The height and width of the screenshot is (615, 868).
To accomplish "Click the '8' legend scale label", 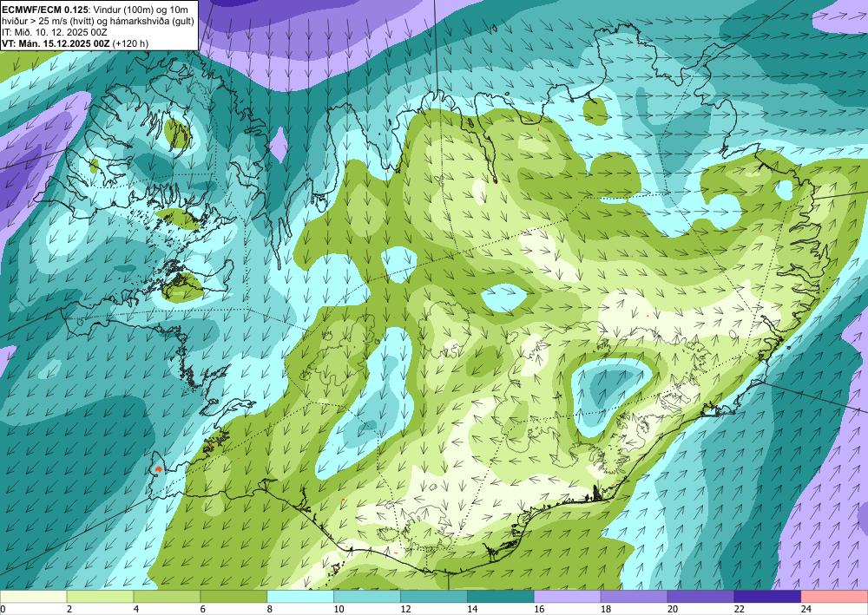I will click(x=270, y=609).
